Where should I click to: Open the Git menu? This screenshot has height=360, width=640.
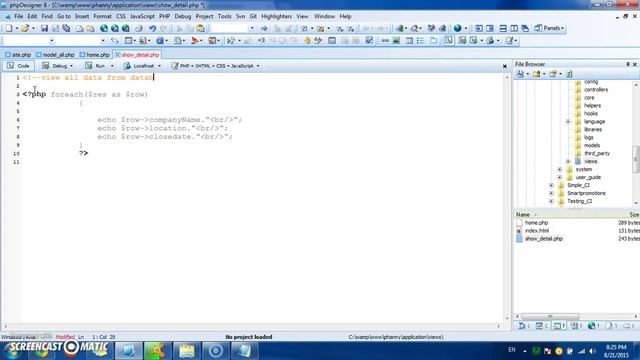coord(253,16)
